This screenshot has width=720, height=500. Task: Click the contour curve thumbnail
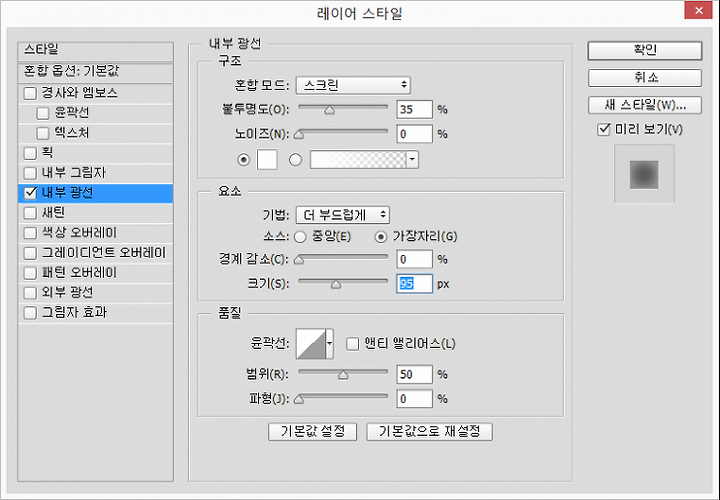click(311, 343)
